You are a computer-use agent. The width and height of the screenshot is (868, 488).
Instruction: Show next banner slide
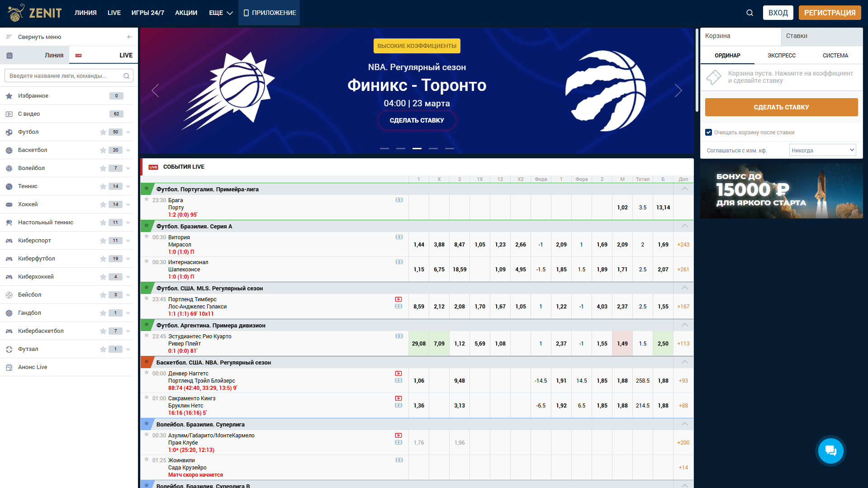click(678, 90)
